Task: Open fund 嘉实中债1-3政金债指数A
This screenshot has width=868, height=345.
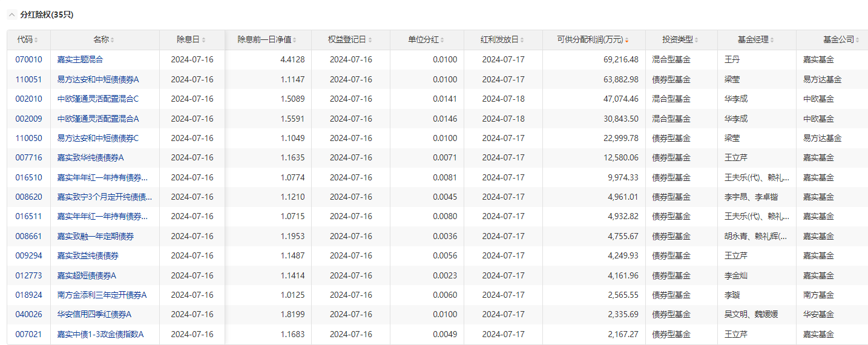Action: click(x=100, y=334)
